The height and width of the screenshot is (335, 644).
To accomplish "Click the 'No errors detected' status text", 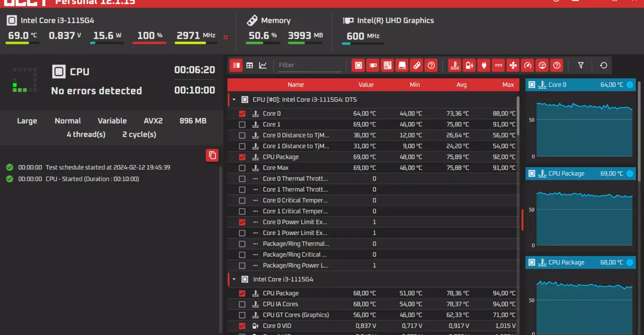I will coord(97,91).
